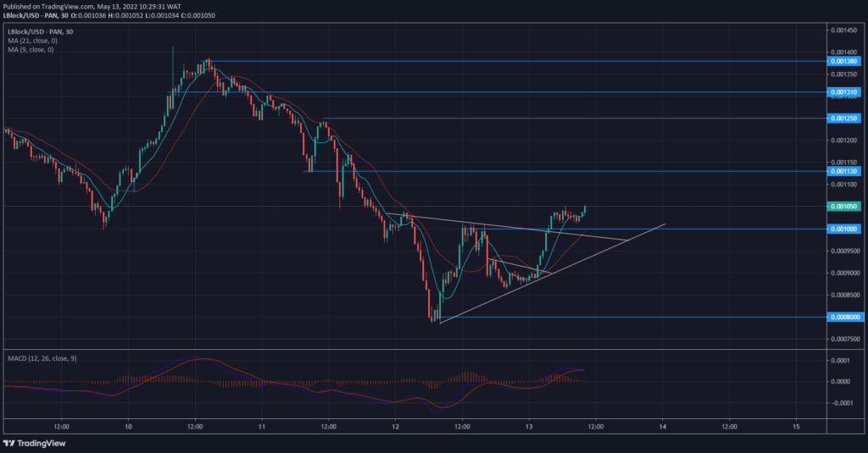
Task: Select the MACD (12, 26, close, 9) label
Action: pos(42,358)
